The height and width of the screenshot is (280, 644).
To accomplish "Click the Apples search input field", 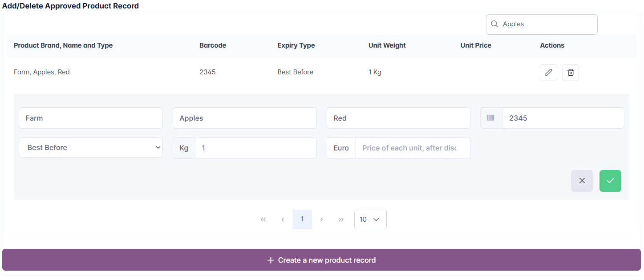I will click(x=547, y=24).
